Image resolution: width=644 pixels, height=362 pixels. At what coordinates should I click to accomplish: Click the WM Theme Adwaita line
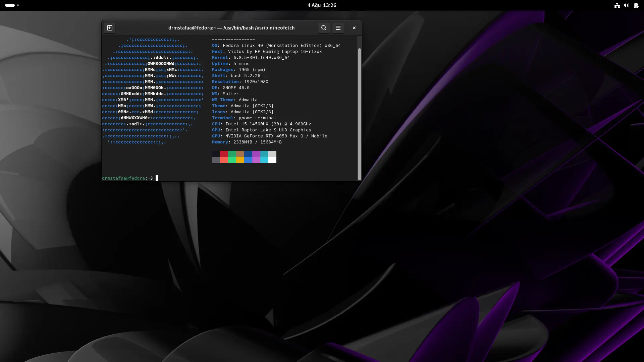(235, 100)
